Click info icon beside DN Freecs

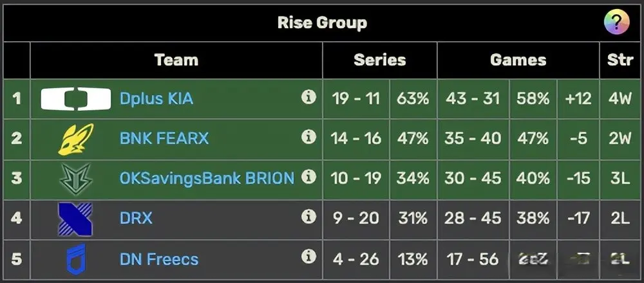click(x=309, y=257)
